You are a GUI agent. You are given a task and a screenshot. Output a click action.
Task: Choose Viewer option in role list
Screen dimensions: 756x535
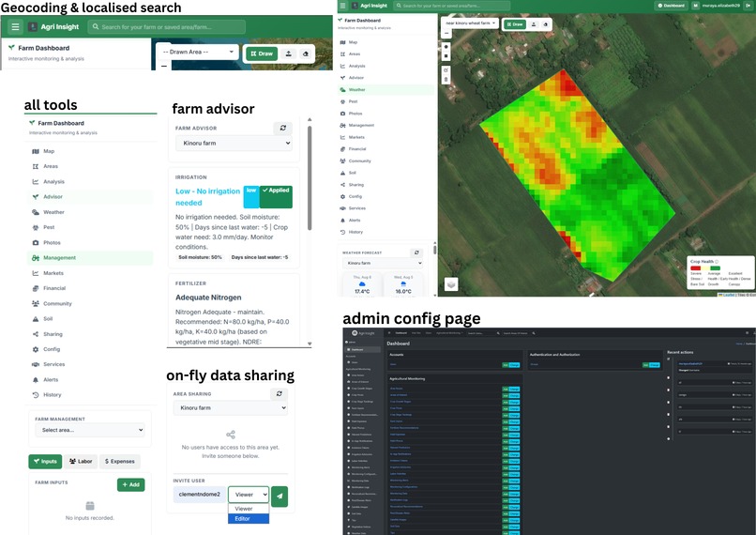(x=249, y=509)
